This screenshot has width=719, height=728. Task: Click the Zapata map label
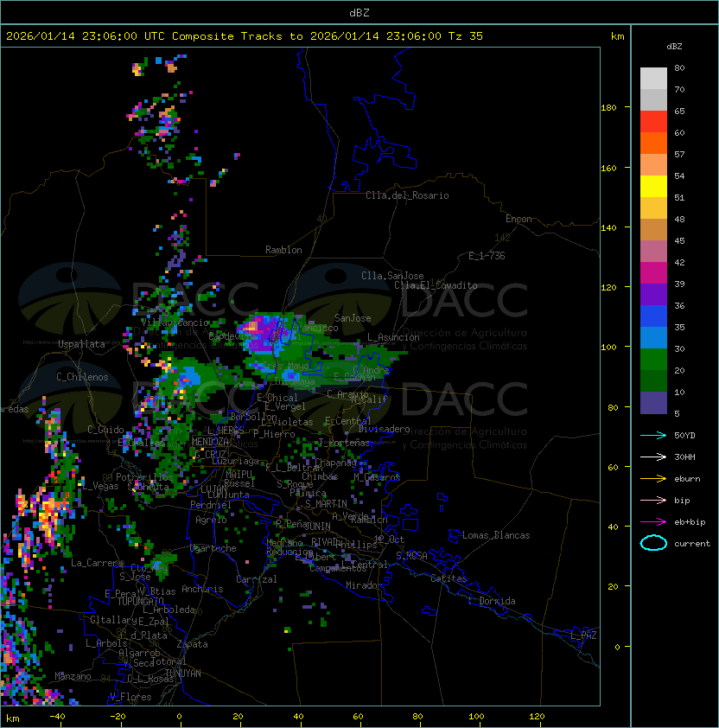[x=192, y=644]
